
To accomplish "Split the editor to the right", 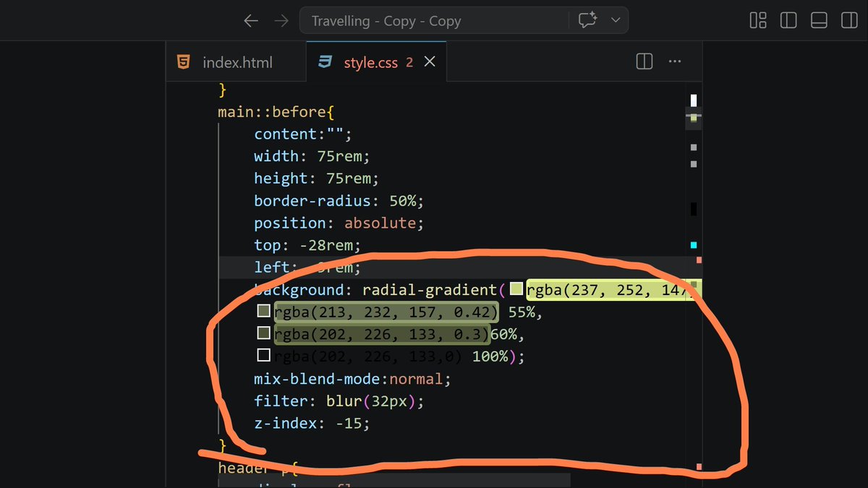I will click(x=644, y=62).
